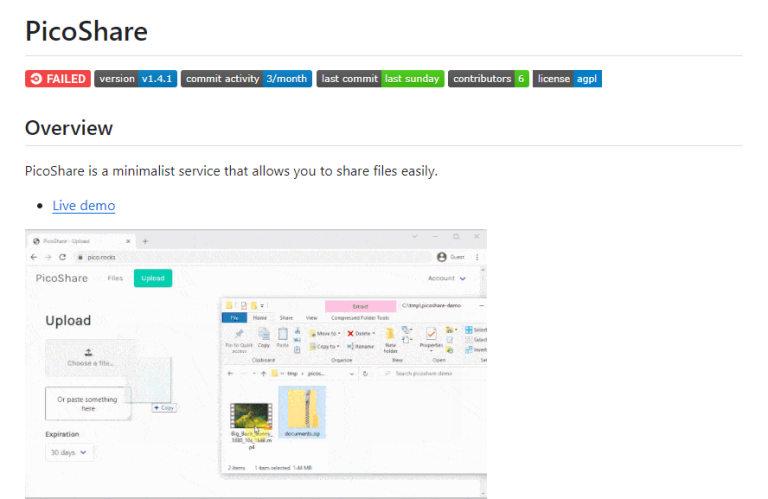Click the license agpl badge
The width and height of the screenshot is (768, 499).
pyautogui.click(x=567, y=79)
